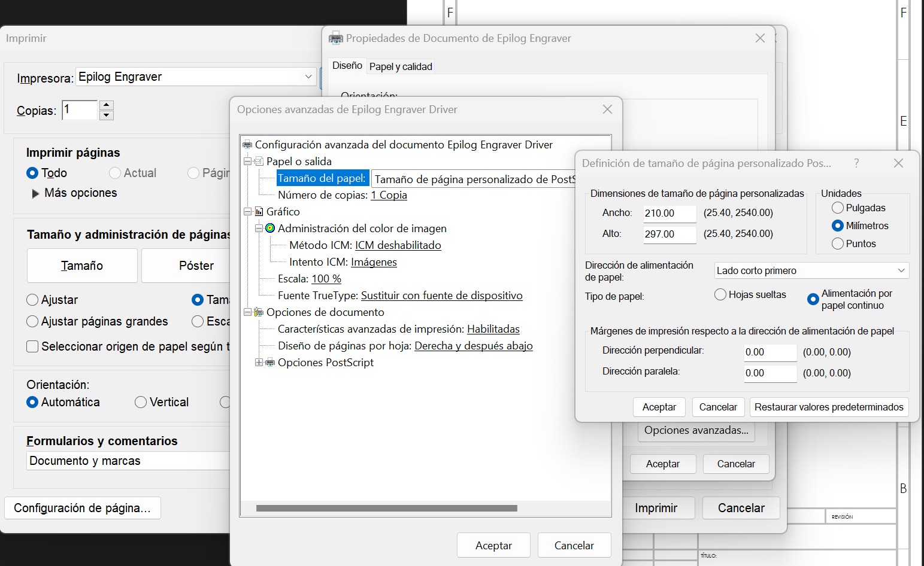Click Aceptar in Opciones avanzadas dialog

click(493, 545)
